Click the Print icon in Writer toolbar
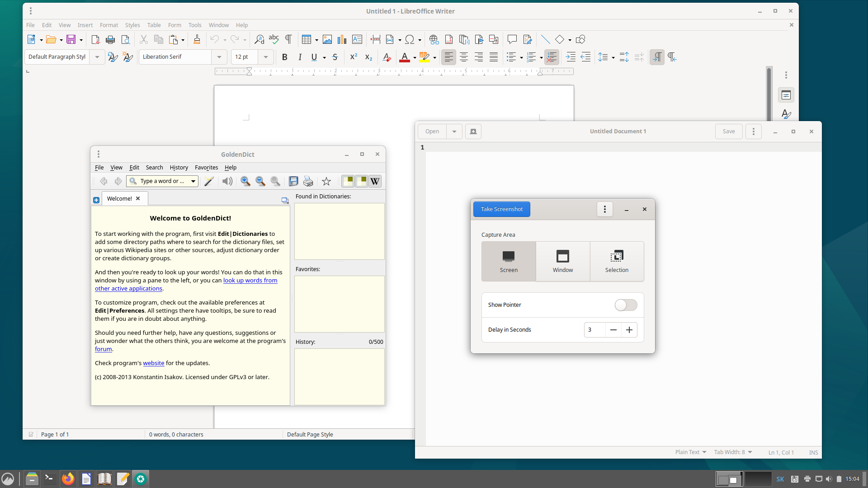This screenshot has width=868, height=488. [x=110, y=40]
